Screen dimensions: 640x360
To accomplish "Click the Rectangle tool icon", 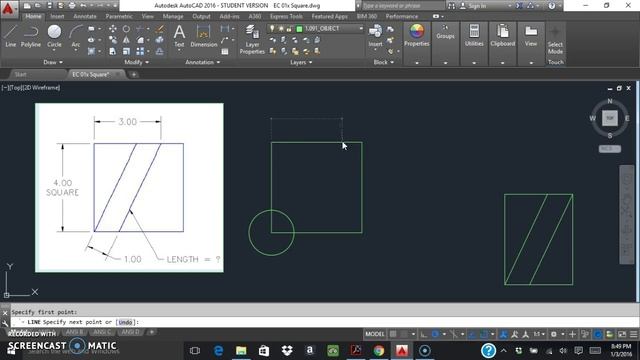I will coord(91,29).
